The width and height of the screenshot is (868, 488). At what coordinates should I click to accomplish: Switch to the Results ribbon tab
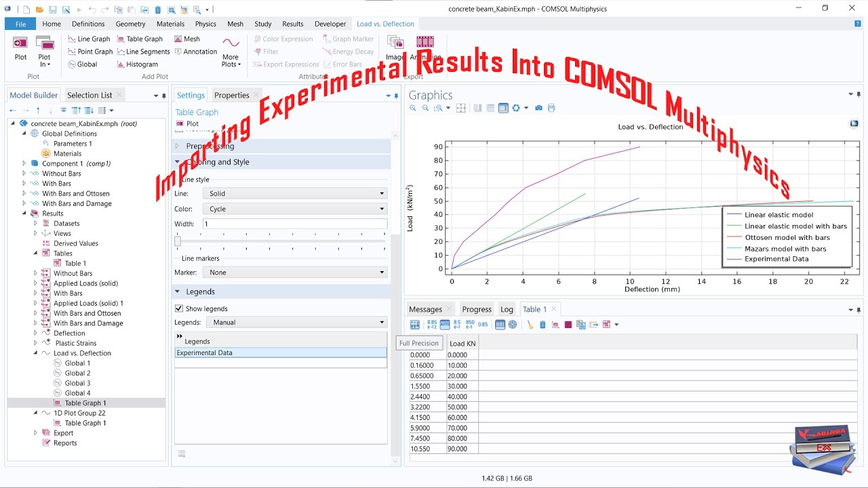[293, 24]
